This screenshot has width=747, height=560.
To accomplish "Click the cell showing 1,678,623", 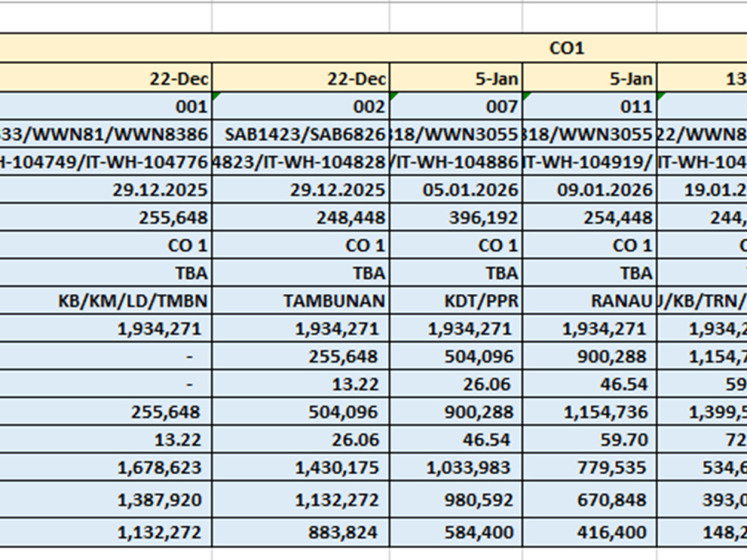I will point(106,467).
